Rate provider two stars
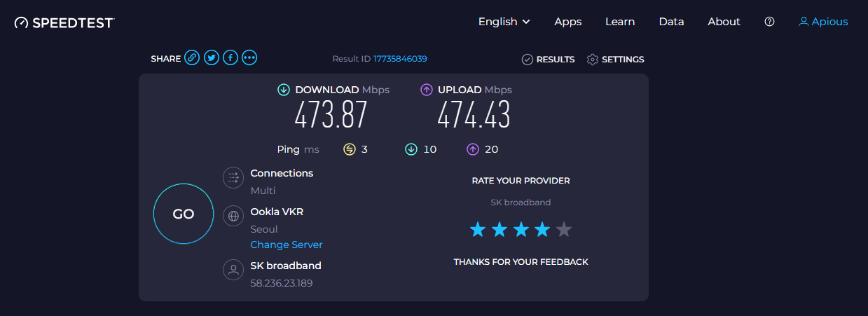The width and height of the screenshot is (868, 316). 500,229
